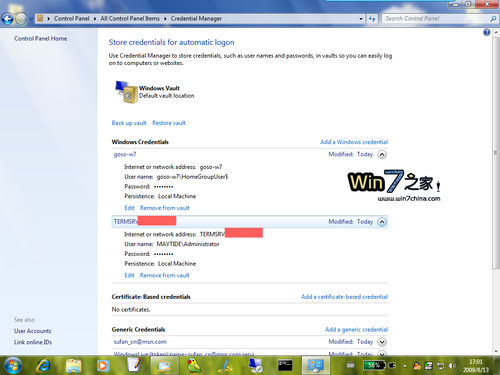This screenshot has height=375, width=500.
Task: Select Credential Manager breadcrumb
Action: click(x=196, y=19)
